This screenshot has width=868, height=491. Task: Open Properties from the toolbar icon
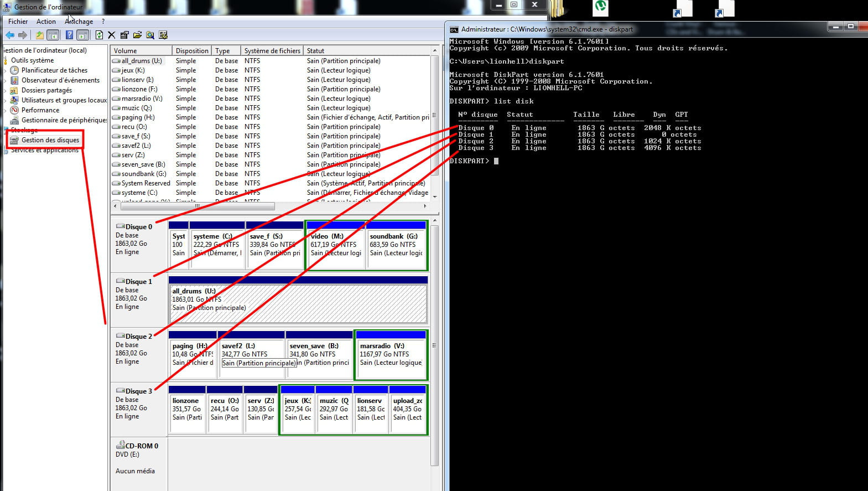(124, 35)
